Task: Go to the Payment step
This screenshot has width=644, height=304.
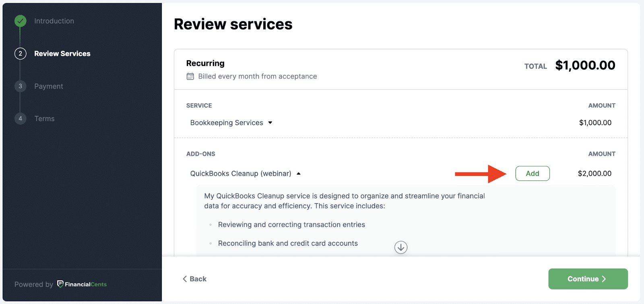Action: coord(49,86)
